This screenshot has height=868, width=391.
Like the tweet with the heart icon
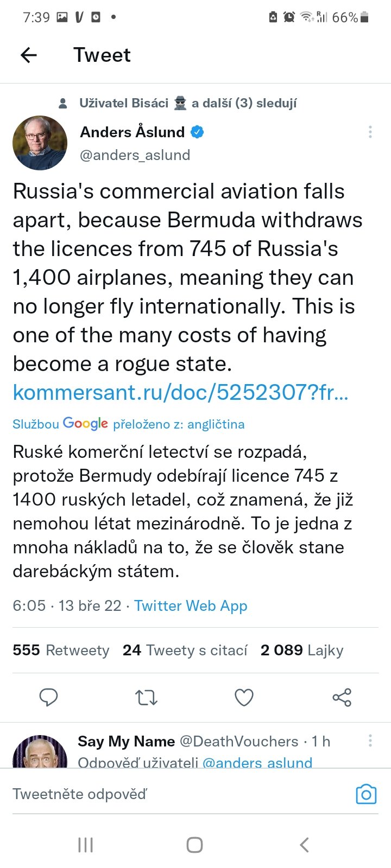244,697
